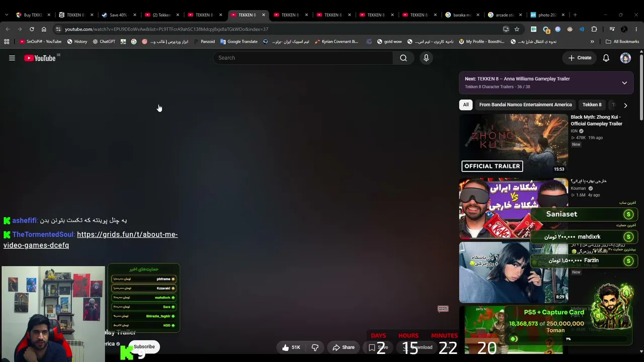Open the ChatGPT bookmark

pos(104,42)
